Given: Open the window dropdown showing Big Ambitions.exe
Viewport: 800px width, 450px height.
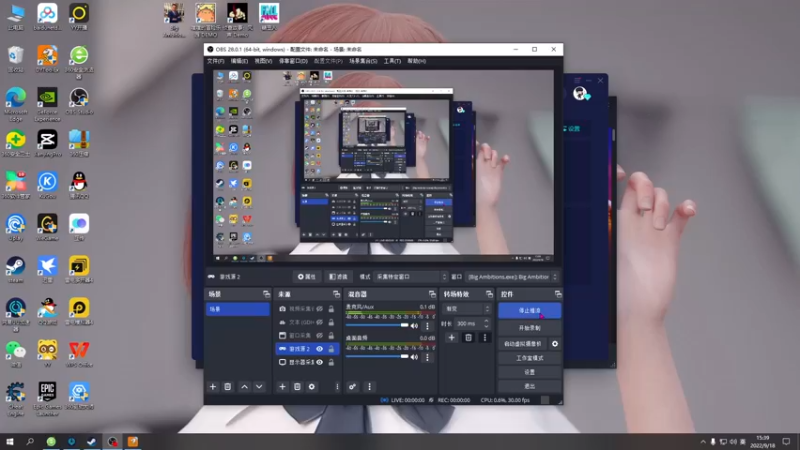Looking at the screenshot, I should (x=512, y=277).
